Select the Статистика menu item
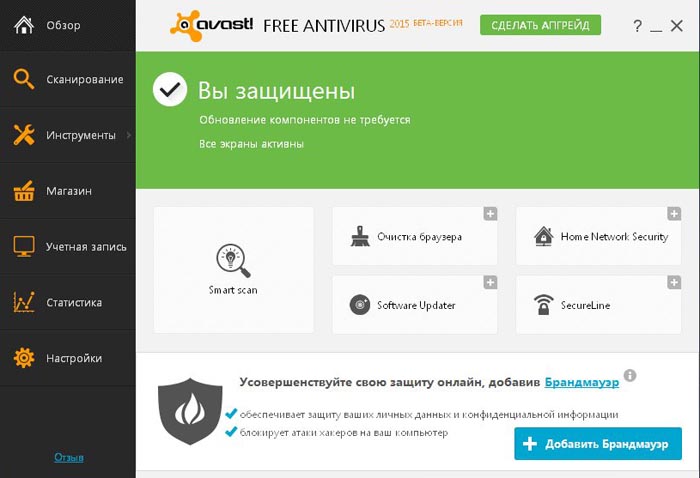Screen dimensions: 700x478 (68, 302)
